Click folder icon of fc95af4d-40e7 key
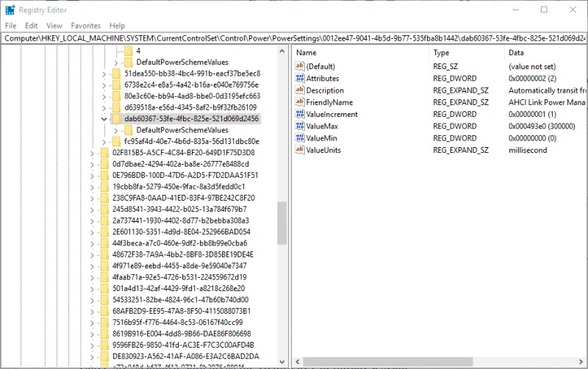588x369 pixels. point(116,141)
